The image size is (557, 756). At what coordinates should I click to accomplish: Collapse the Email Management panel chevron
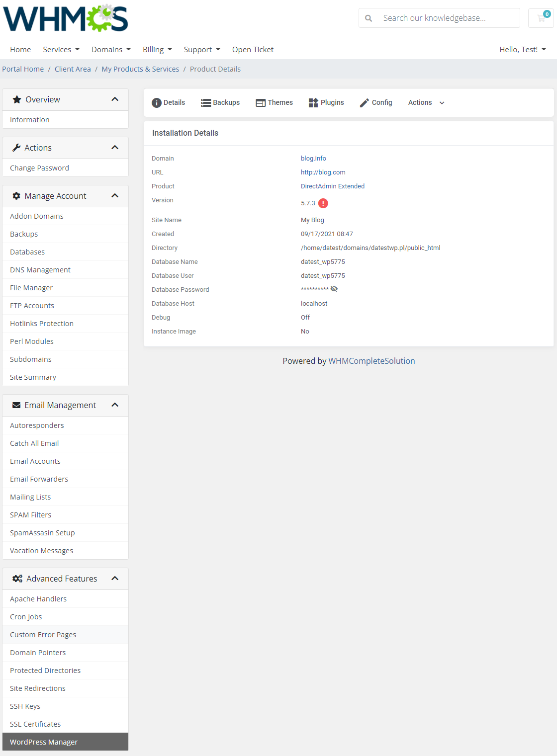pos(115,405)
